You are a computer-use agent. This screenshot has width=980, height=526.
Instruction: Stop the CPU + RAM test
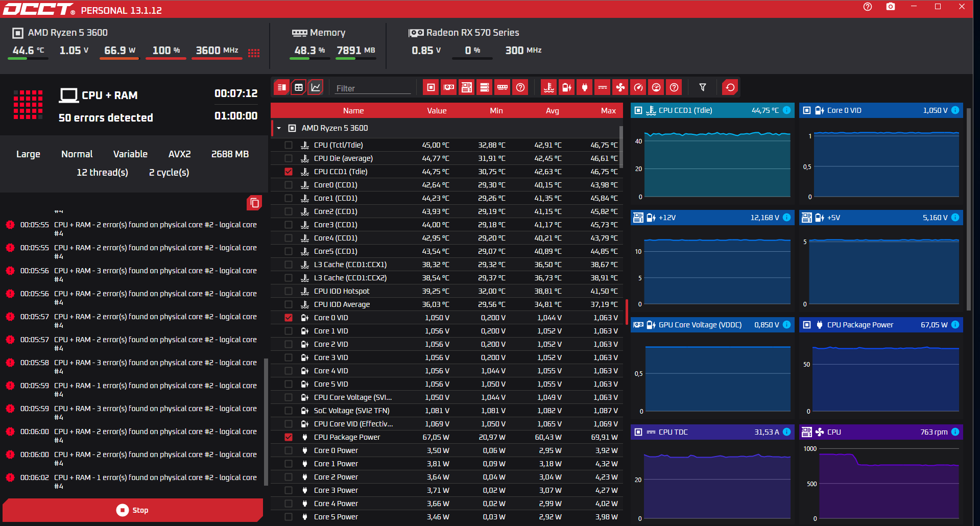133,510
